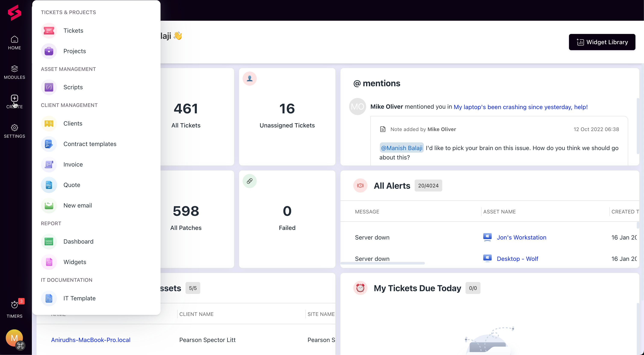Click the SITE NAME column header

[x=321, y=314]
